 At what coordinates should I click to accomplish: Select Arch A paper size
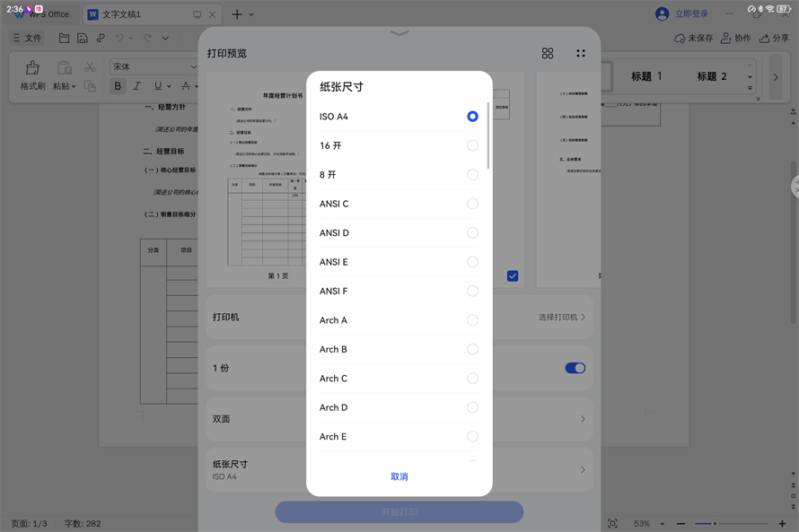[x=399, y=319]
